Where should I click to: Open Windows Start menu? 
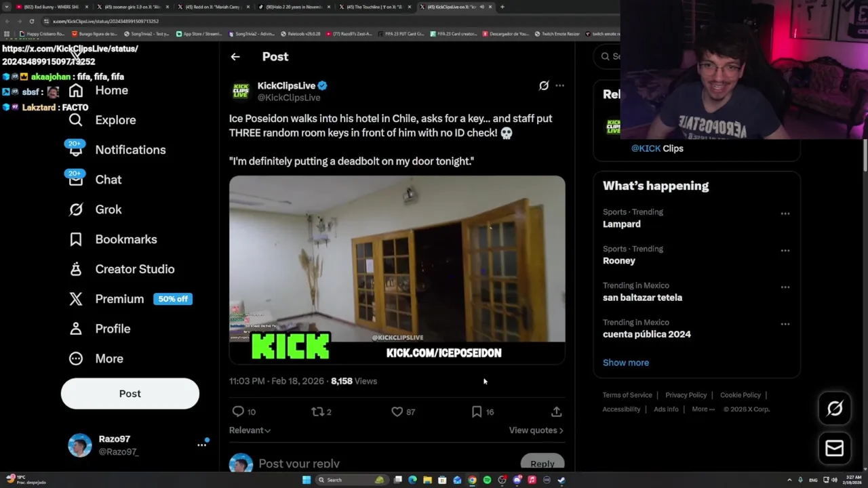click(307, 480)
